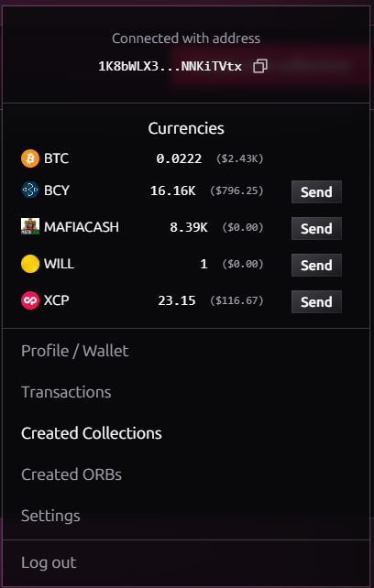Send XCP using its Send button
The height and width of the screenshot is (588, 374).
point(316,302)
